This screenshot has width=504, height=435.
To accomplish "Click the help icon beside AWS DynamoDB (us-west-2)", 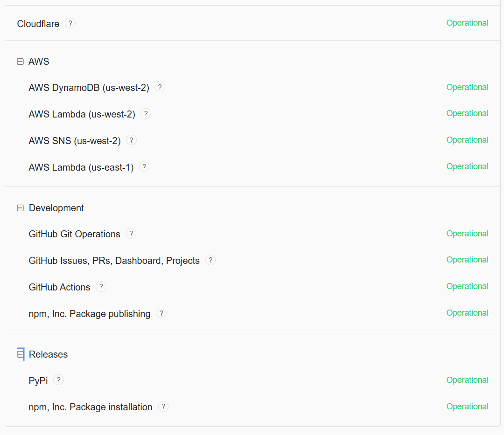I will point(160,87).
